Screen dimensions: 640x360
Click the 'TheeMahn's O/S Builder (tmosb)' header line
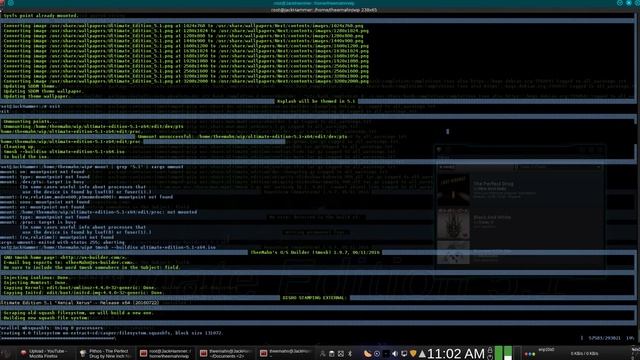[x=315, y=253]
